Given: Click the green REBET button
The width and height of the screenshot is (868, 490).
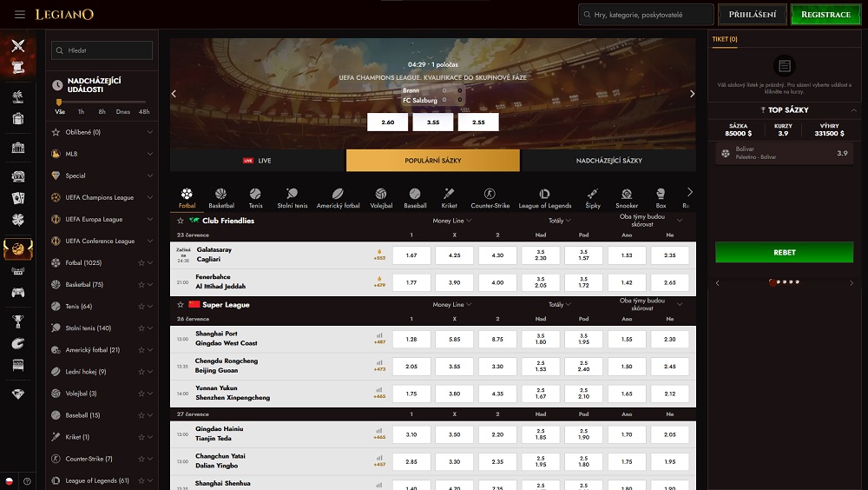Looking at the screenshot, I should (x=784, y=252).
